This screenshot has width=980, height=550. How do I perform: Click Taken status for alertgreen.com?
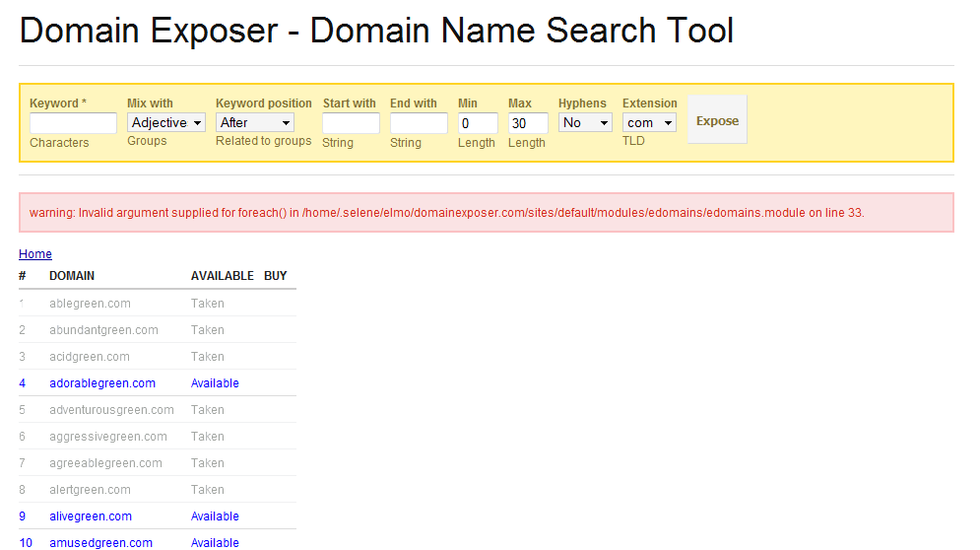click(208, 489)
